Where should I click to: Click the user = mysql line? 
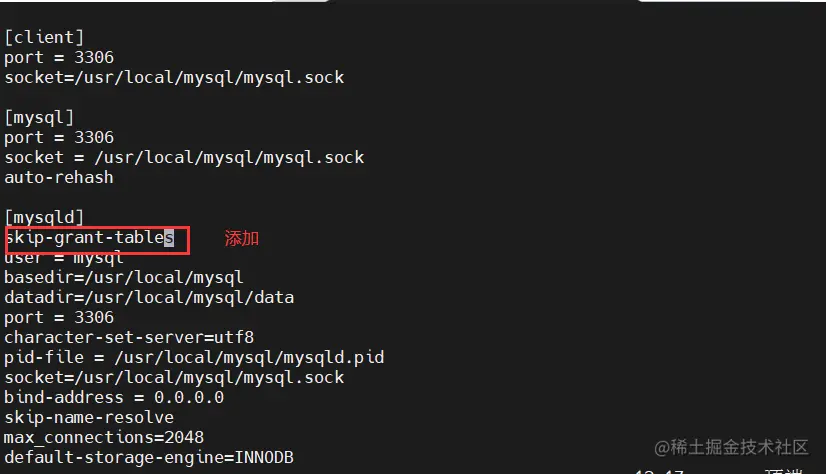(x=64, y=258)
